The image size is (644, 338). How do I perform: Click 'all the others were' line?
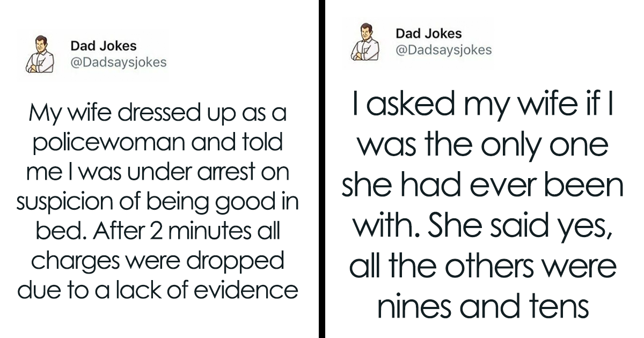pos(482,267)
